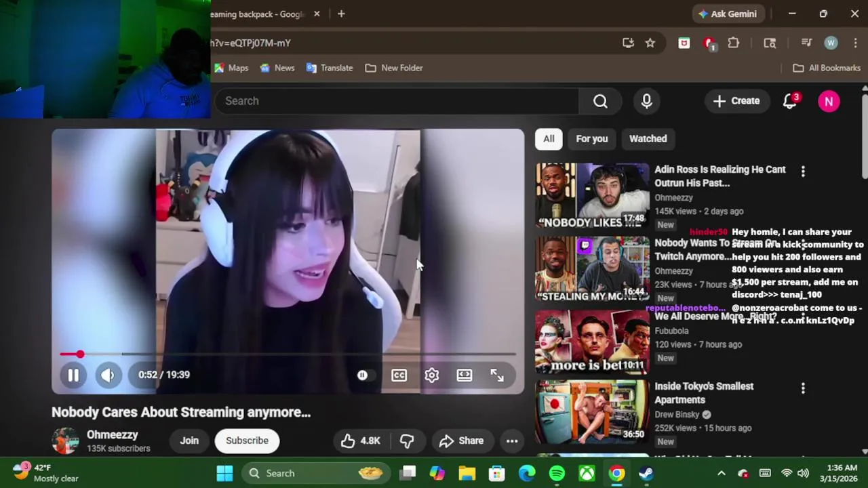Expand the video to full screen
The height and width of the screenshot is (488, 868).
tap(497, 375)
